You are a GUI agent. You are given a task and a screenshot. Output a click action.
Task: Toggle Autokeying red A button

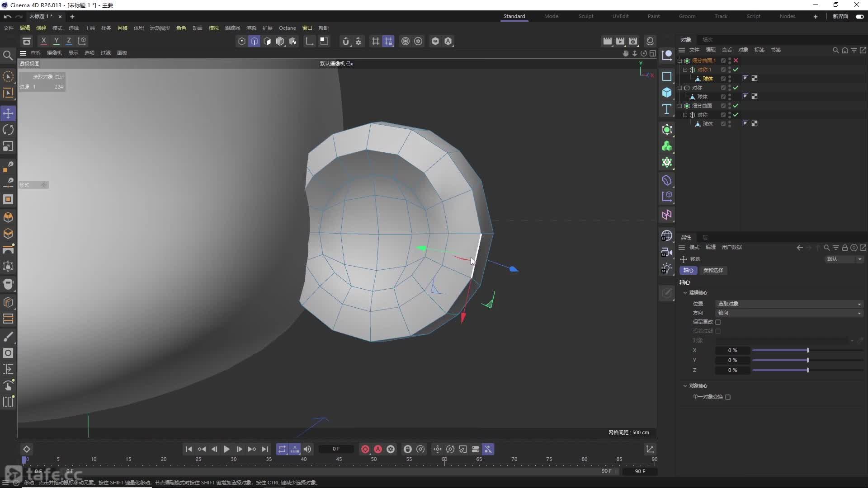[x=378, y=449]
